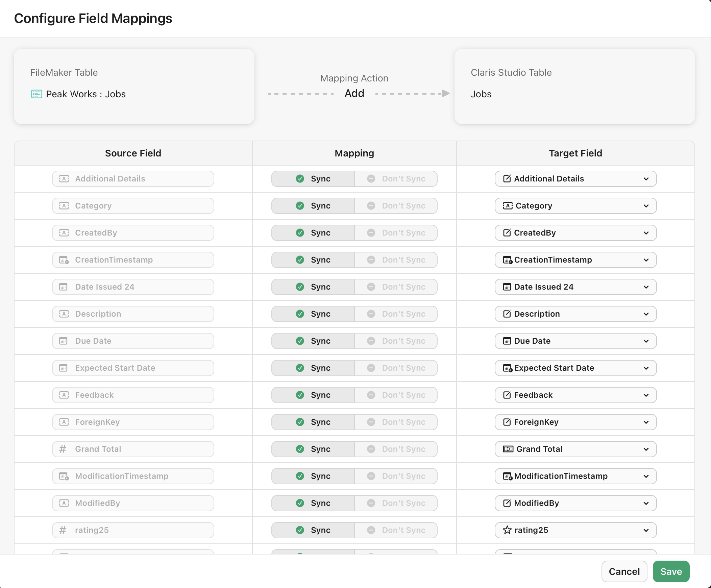
Task: Set ForeignKey to Don't Sync
Action: tap(396, 422)
